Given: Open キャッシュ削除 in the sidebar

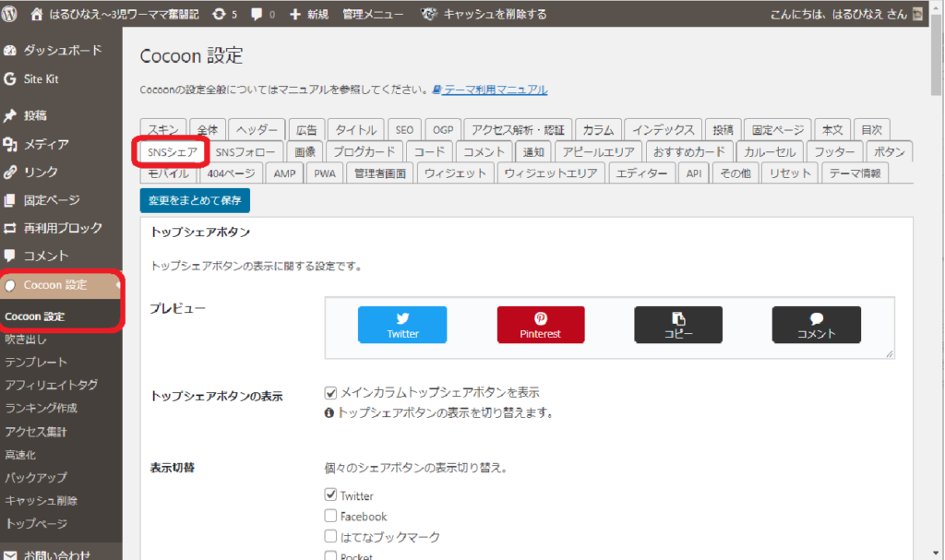Looking at the screenshot, I should click(x=41, y=501).
